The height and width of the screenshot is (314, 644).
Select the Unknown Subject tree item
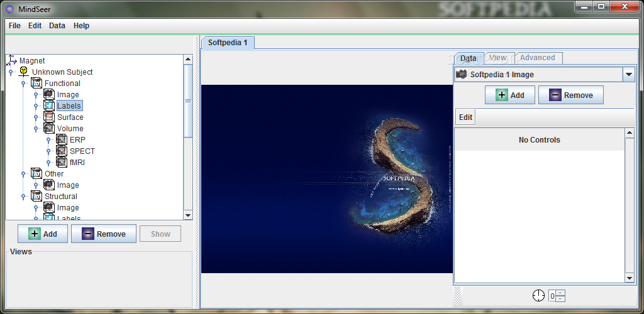point(62,72)
